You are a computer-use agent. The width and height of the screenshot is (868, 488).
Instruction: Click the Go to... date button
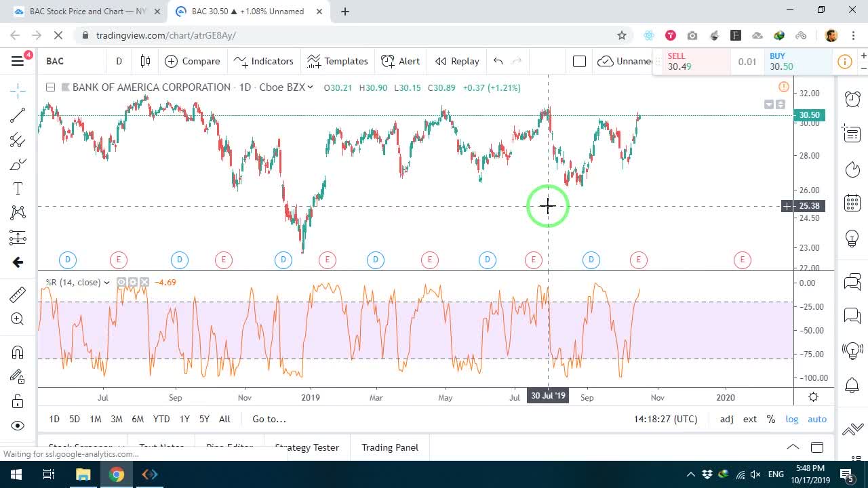(x=269, y=419)
